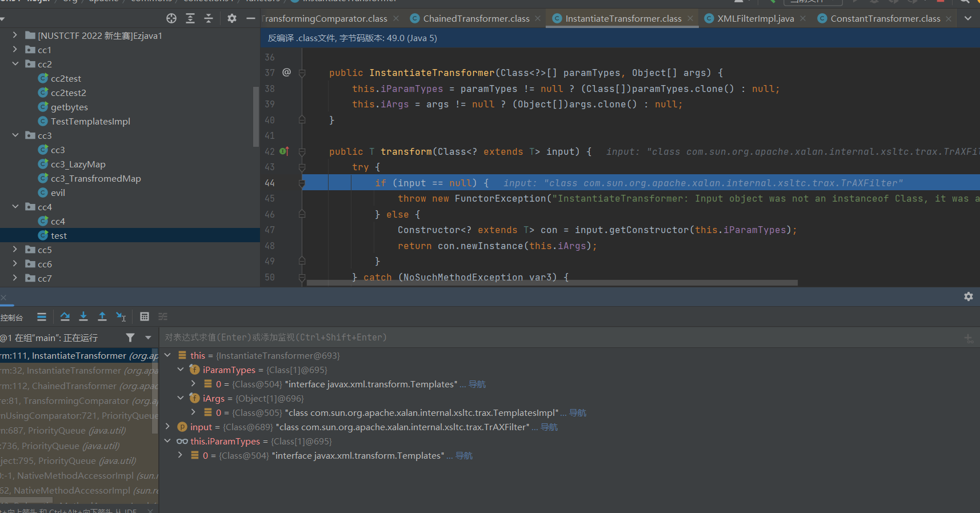This screenshot has height=513, width=980.
Task: Toggle code folding on line 37
Action: coord(302,73)
